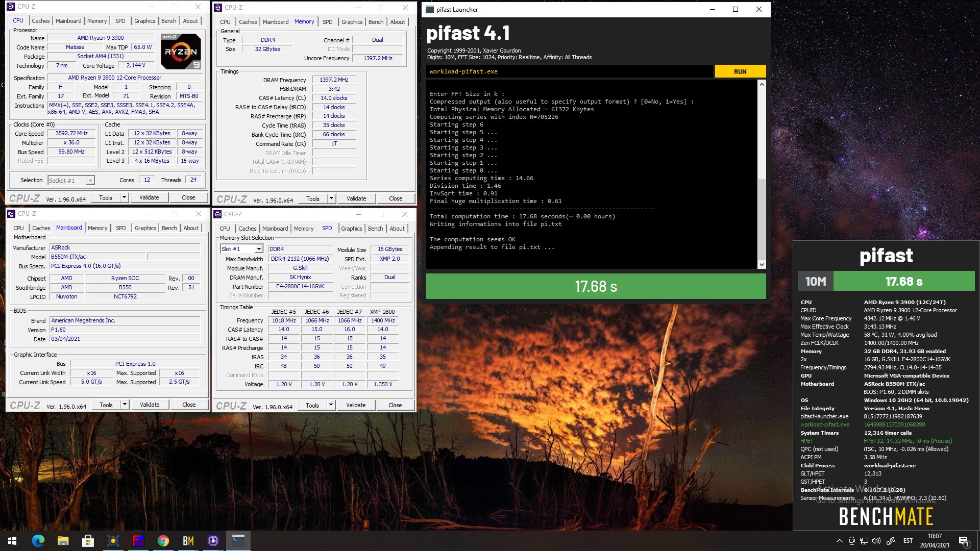Click pifast Launcher title bar icon
980x551 pixels.
[430, 9]
